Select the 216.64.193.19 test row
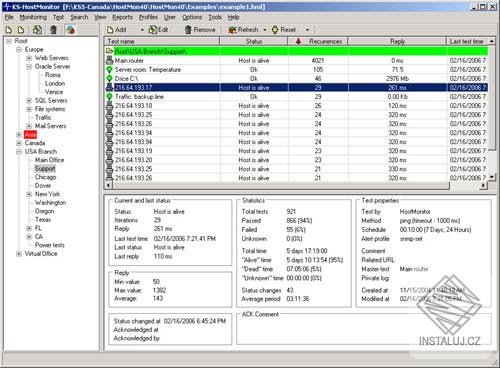 (x=296, y=151)
